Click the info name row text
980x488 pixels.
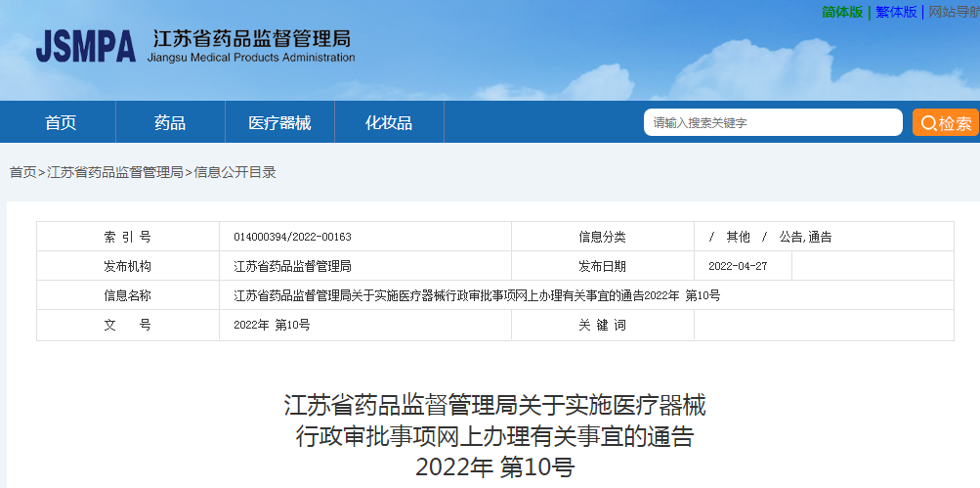coord(477,295)
